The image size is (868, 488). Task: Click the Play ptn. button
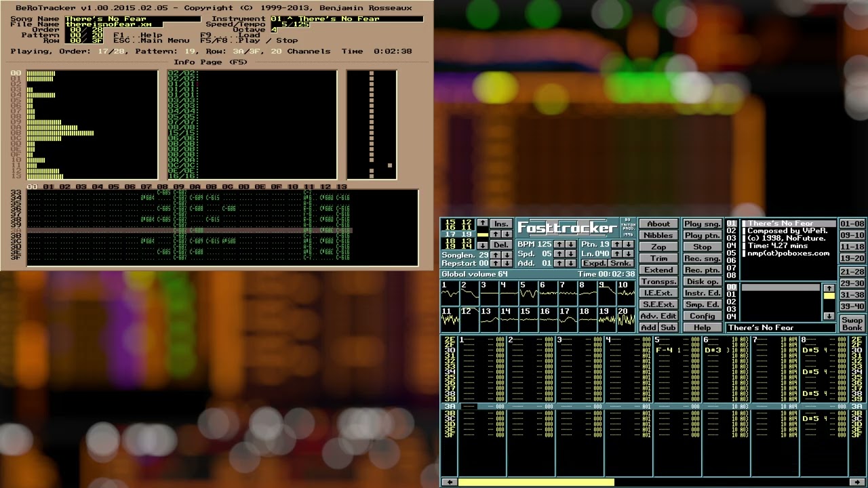click(702, 235)
